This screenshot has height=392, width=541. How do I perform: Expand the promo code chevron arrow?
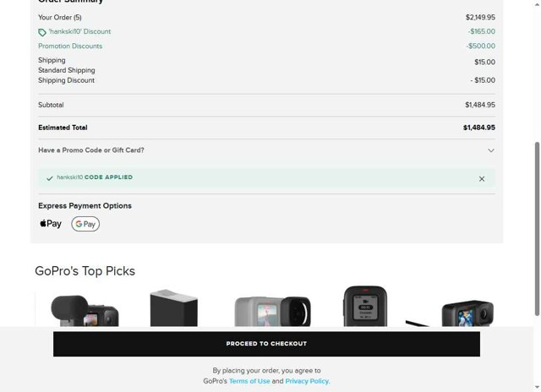coord(491,150)
